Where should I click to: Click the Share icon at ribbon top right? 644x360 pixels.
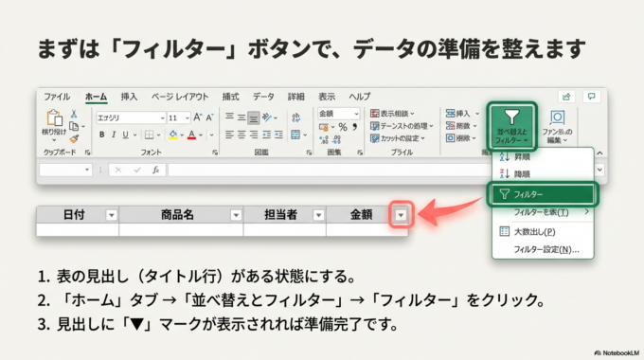coord(566,97)
